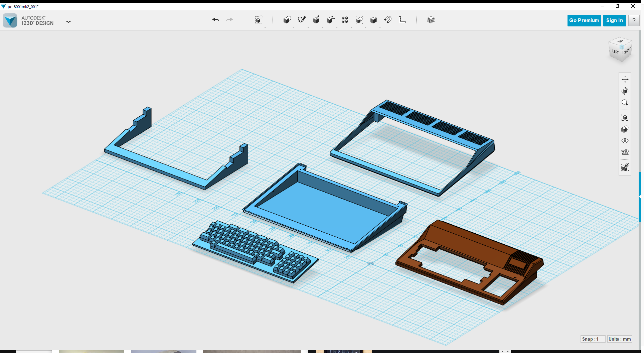This screenshot has width=644, height=353.
Task: Select the Transform tool in the toolbar
Action: coord(259,20)
